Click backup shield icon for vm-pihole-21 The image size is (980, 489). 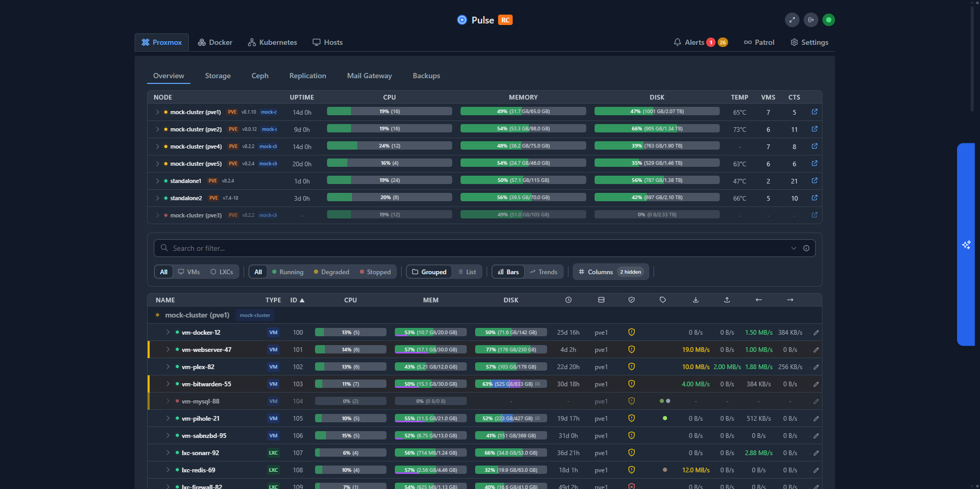click(631, 418)
